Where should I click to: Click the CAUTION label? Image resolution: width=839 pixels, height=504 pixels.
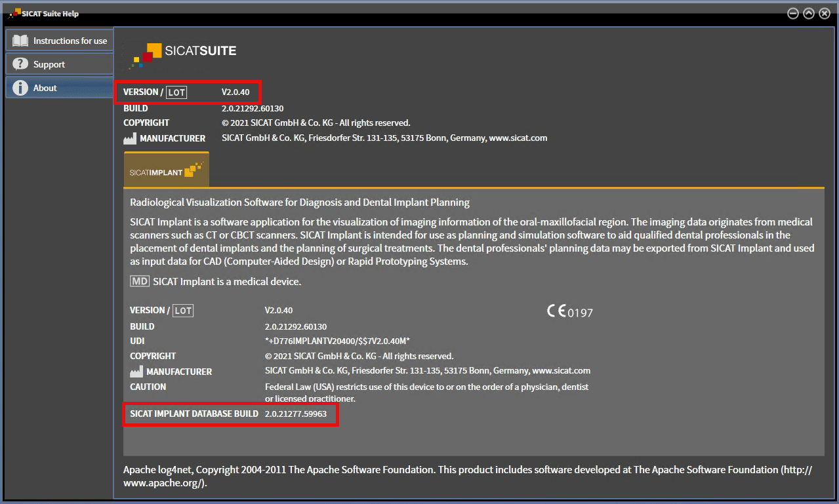coord(148,387)
